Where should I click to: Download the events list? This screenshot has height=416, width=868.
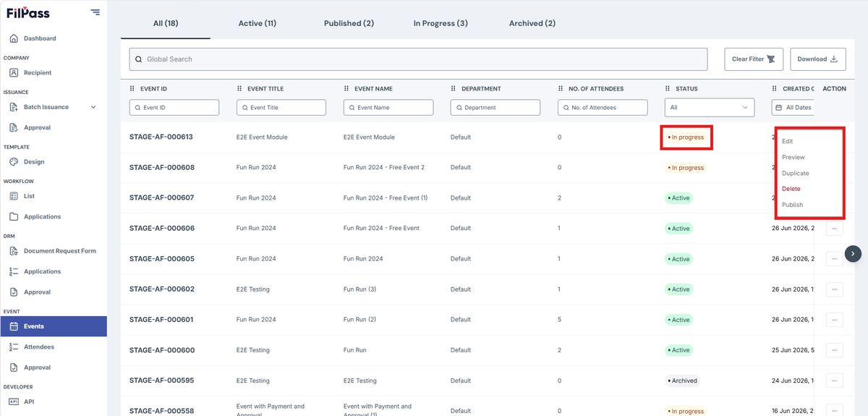pyautogui.click(x=817, y=59)
